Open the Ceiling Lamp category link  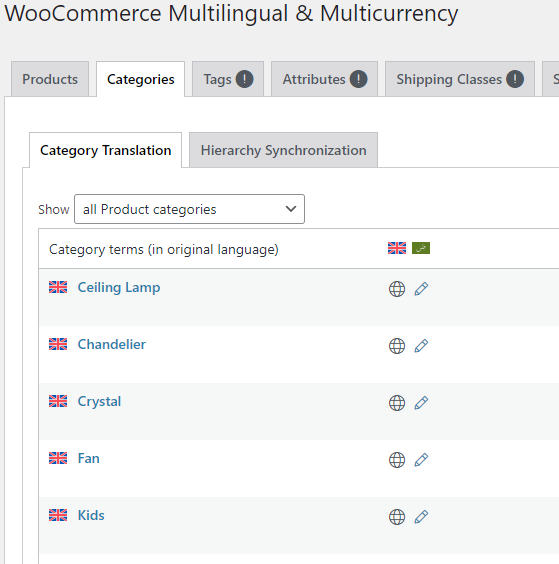point(119,288)
